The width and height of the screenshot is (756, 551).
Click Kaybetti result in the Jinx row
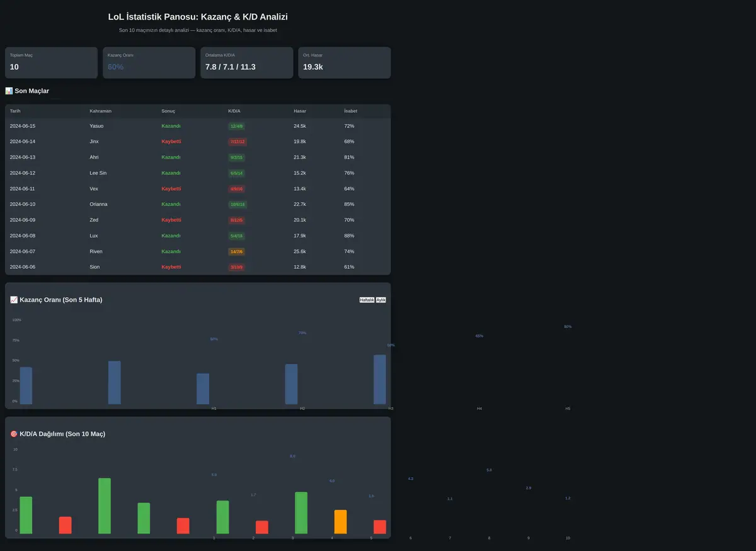click(x=171, y=142)
